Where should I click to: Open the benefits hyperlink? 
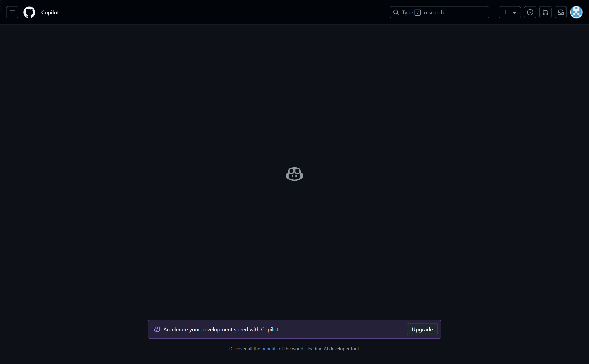click(269, 349)
